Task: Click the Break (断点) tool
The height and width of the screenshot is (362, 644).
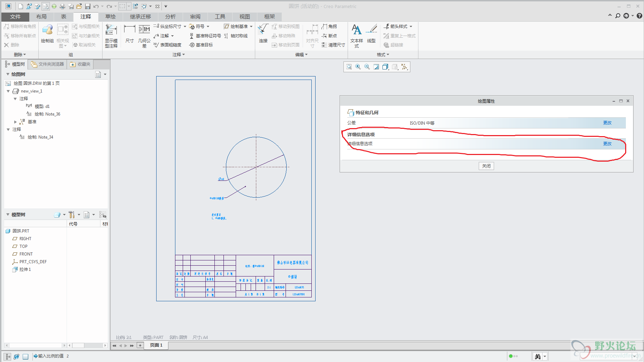Action: [x=329, y=36]
